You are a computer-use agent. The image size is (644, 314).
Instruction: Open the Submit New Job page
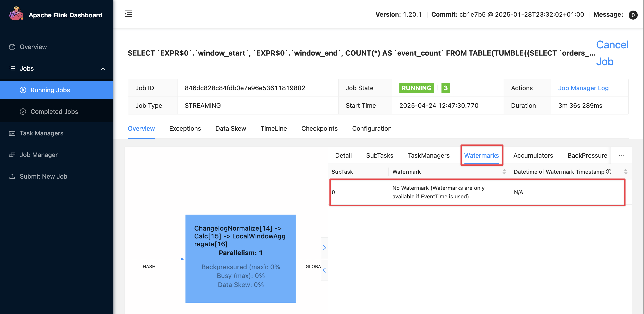(x=43, y=176)
